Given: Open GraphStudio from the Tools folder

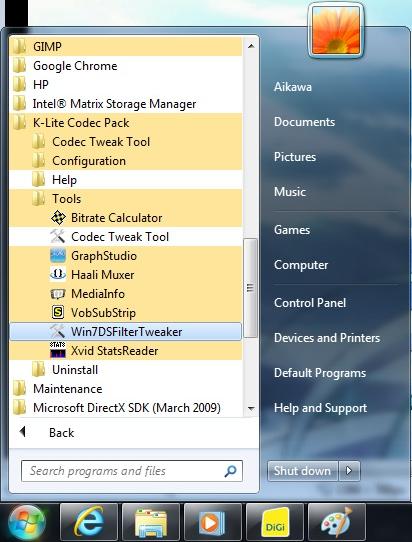Looking at the screenshot, I should (126, 256).
